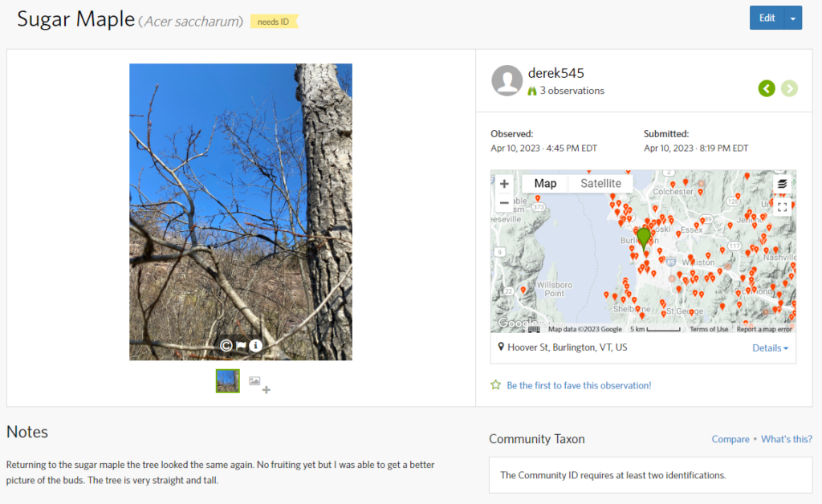Open map layers icon
822x504 pixels.
(x=782, y=185)
